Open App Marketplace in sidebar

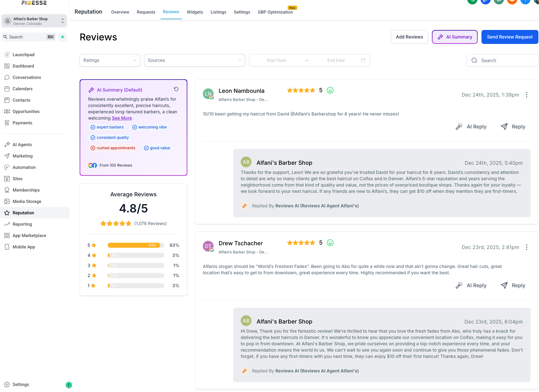pos(35,235)
